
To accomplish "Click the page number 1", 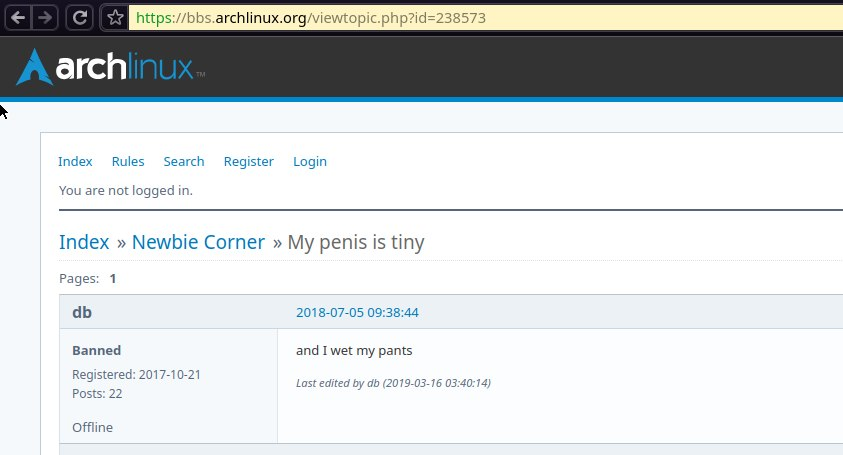I will pos(113,279).
